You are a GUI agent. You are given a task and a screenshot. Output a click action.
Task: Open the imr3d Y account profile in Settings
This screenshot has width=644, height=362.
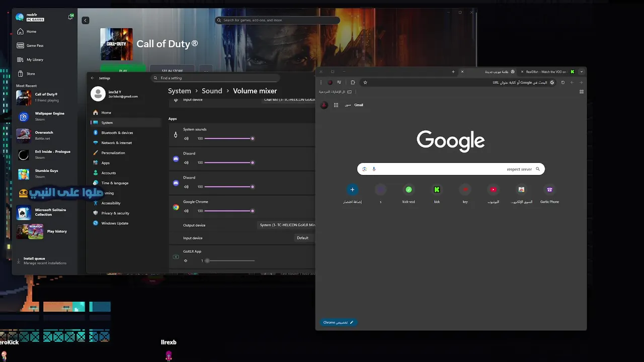tap(114, 94)
